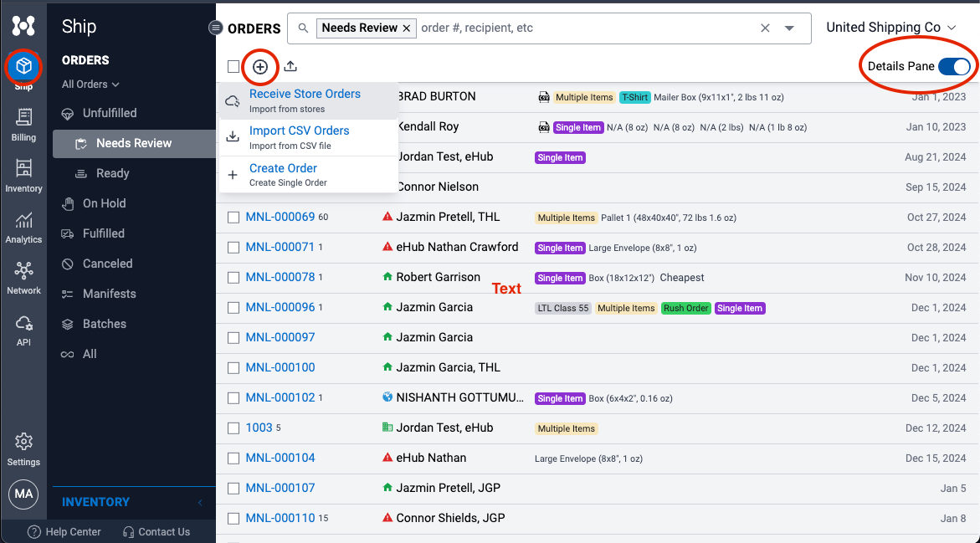
Task: Expand the search filter dropdown arrow
Action: pos(789,28)
